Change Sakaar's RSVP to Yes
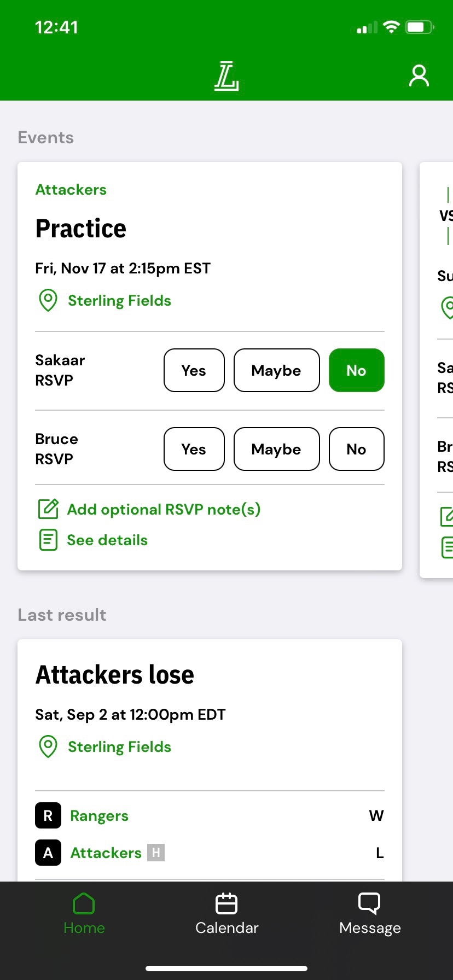 [x=194, y=370]
